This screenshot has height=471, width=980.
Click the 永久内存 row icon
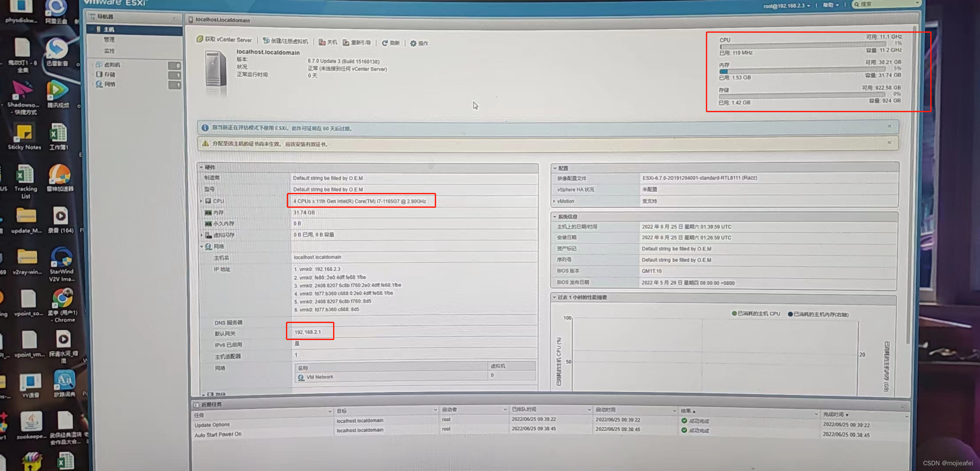(208, 223)
